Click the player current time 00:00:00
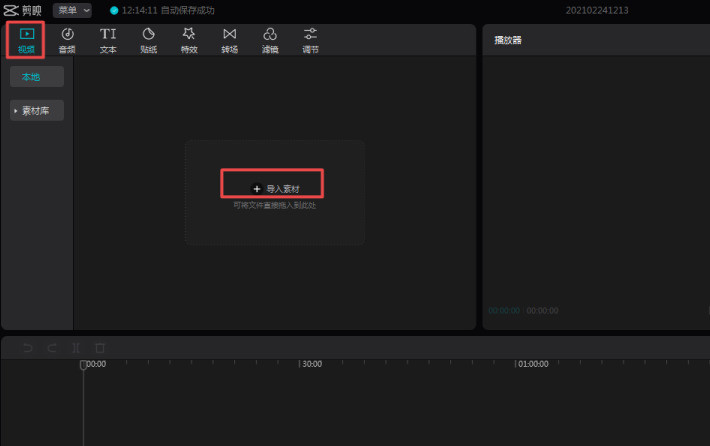 pyautogui.click(x=504, y=311)
